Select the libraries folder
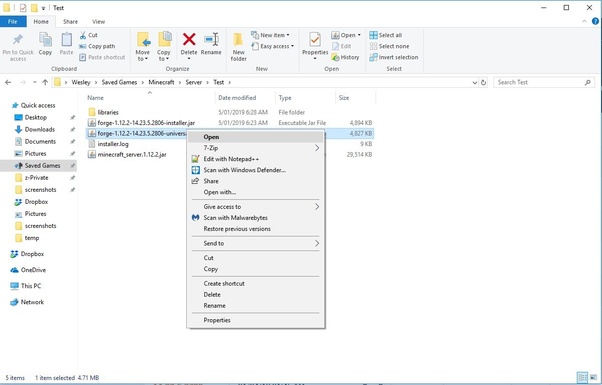This screenshot has height=385, width=602. (x=108, y=112)
